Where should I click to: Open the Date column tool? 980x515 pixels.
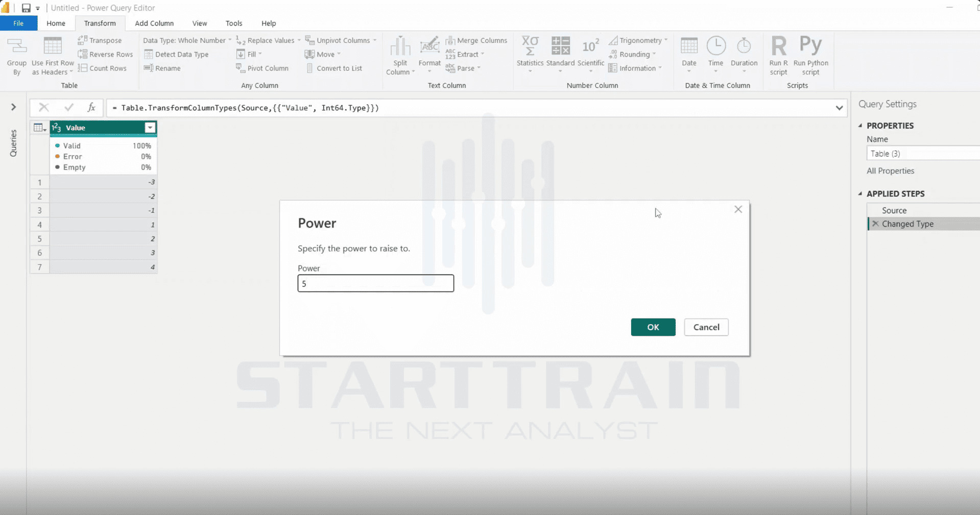pos(689,54)
